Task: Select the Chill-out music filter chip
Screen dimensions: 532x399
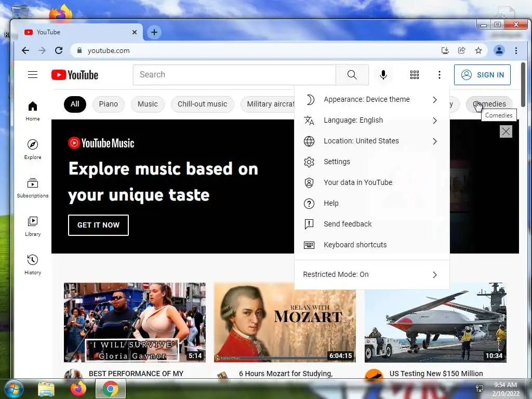Action: click(202, 104)
